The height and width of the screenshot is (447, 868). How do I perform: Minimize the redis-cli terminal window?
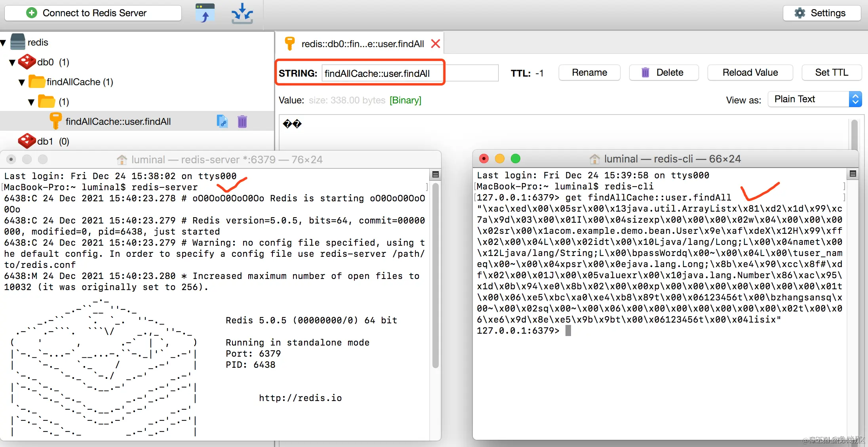pyautogui.click(x=500, y=159)
